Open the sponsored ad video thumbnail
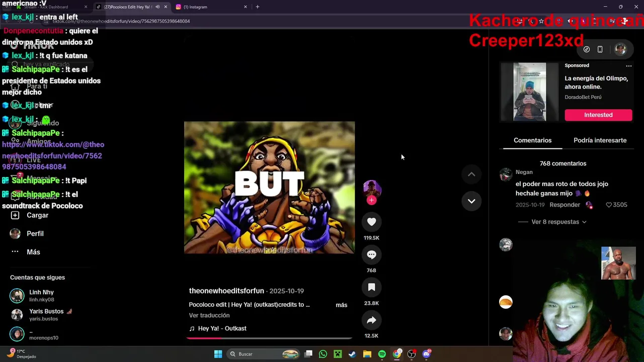644x362 pixels. click(529, 92)
